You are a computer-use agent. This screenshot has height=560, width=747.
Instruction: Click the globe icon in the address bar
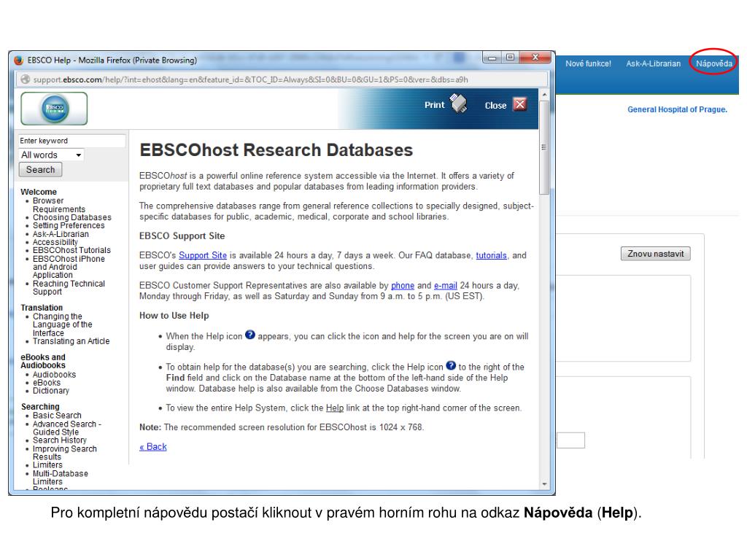26,79
